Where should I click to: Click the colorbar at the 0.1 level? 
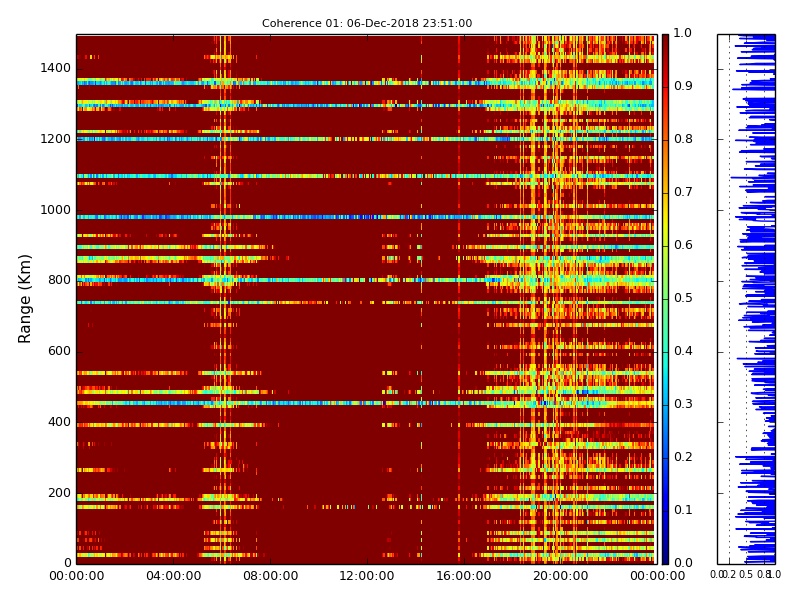click(665, 511)
